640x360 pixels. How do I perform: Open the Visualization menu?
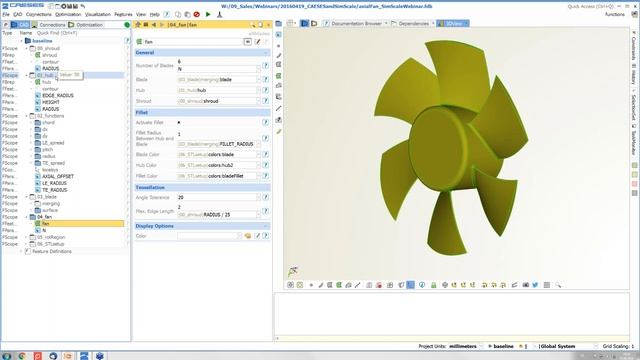[x=98, y=14]
